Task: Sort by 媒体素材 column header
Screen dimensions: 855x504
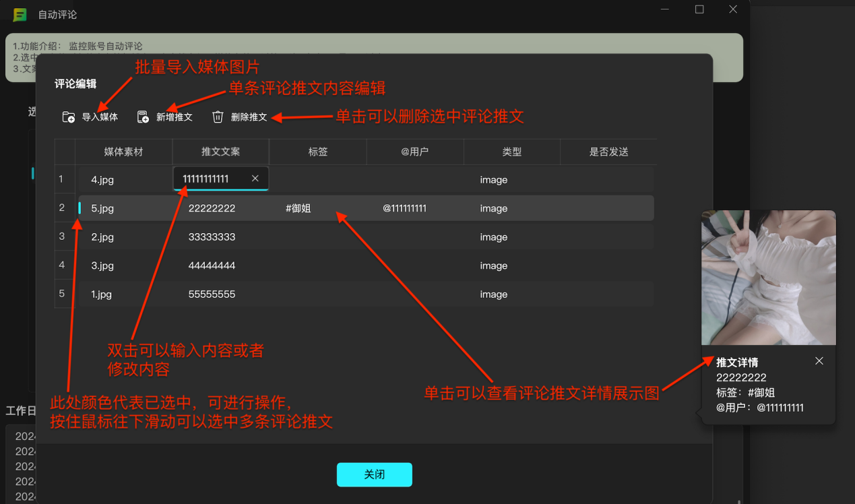Action: (123, 152)
